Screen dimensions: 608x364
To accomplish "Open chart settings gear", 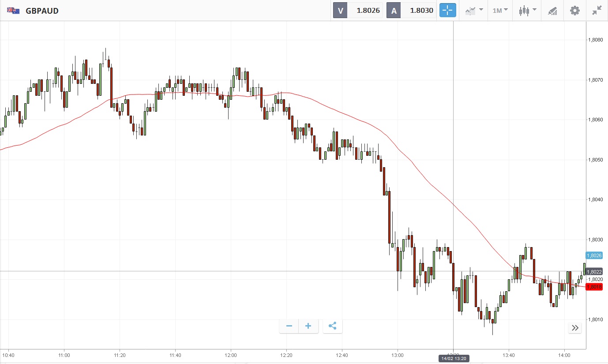I will click(x=574, y=11).
